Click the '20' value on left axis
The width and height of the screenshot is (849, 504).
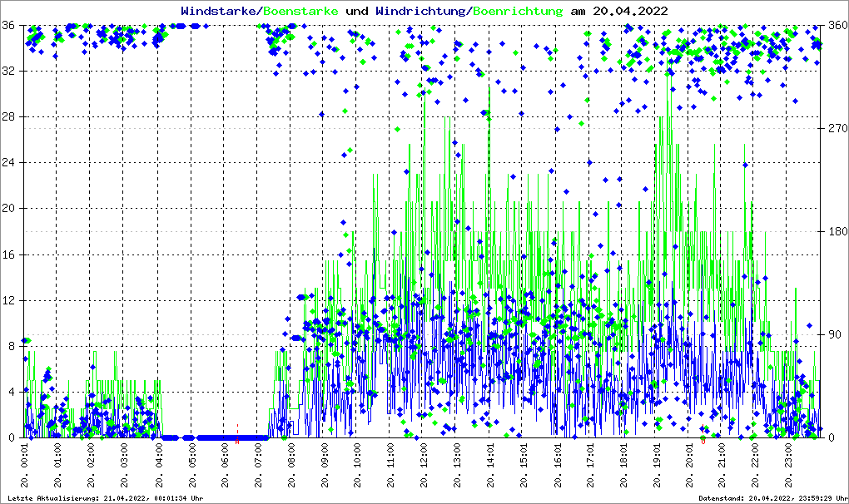pos(9,209)
